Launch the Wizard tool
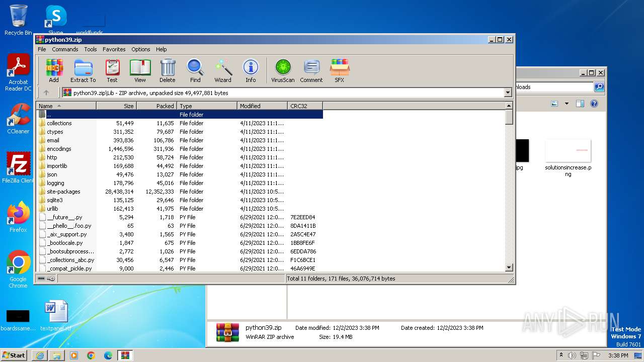Image resolution: width=644 pixels, height=362 pixels. click(223, 70)
